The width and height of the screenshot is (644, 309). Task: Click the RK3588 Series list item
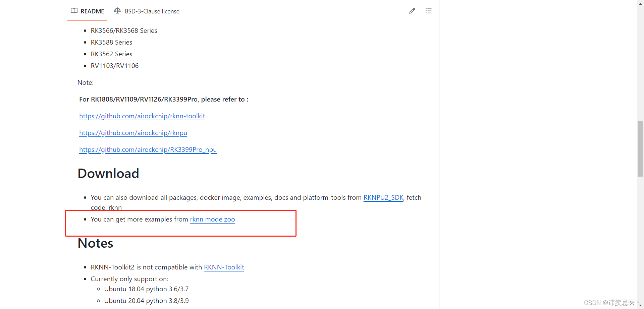111,42
